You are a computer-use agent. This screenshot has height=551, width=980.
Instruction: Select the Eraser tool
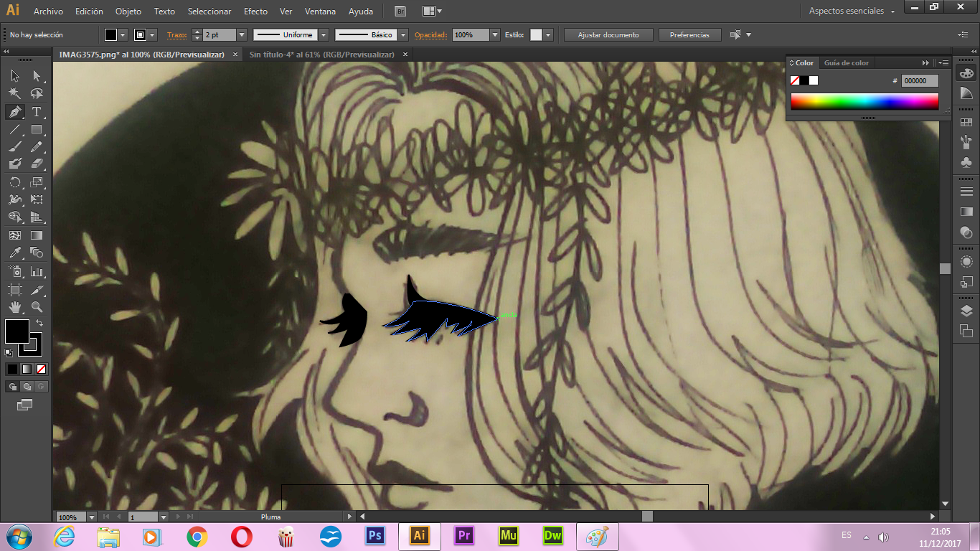(37, 164)
